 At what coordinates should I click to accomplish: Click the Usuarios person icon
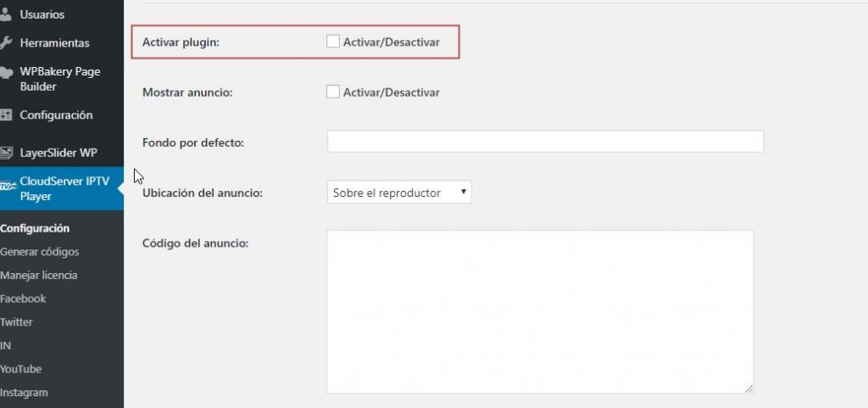tap(6, 14)
